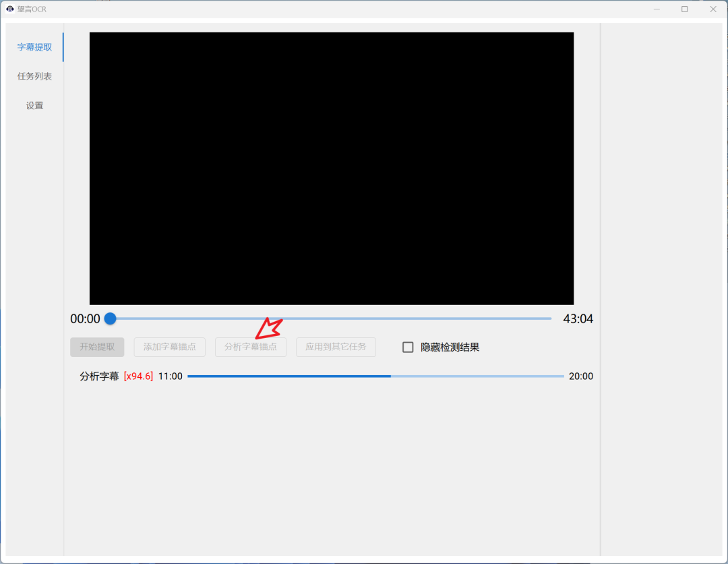Click the 添加字幕锚点 button

pos(170,347)
